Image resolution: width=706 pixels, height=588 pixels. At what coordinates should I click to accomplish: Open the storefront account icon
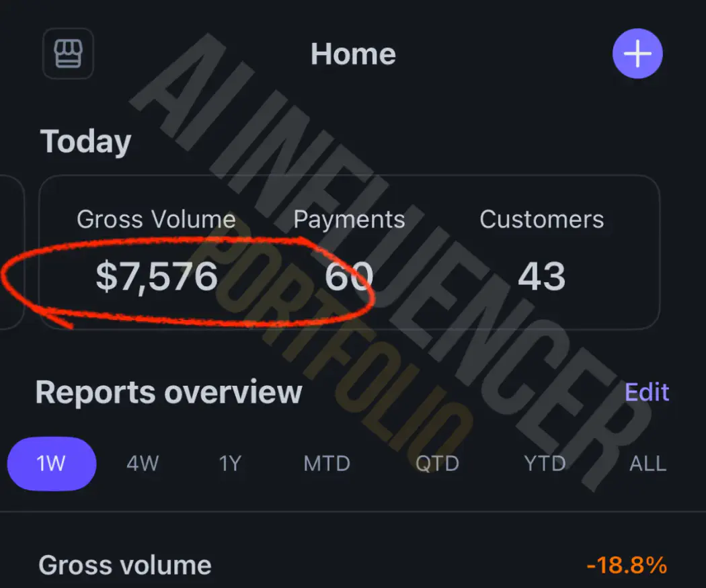pos(68,54)
